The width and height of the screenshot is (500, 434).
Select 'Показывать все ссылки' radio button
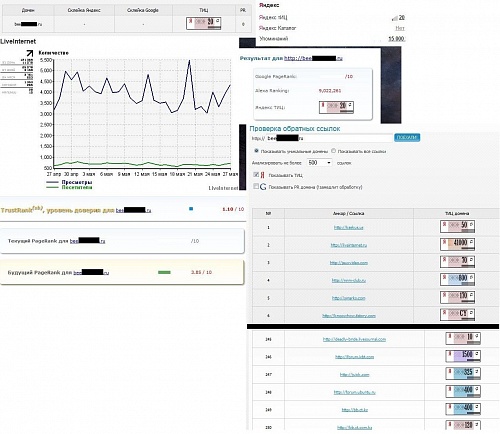click(x=333, y=151)
